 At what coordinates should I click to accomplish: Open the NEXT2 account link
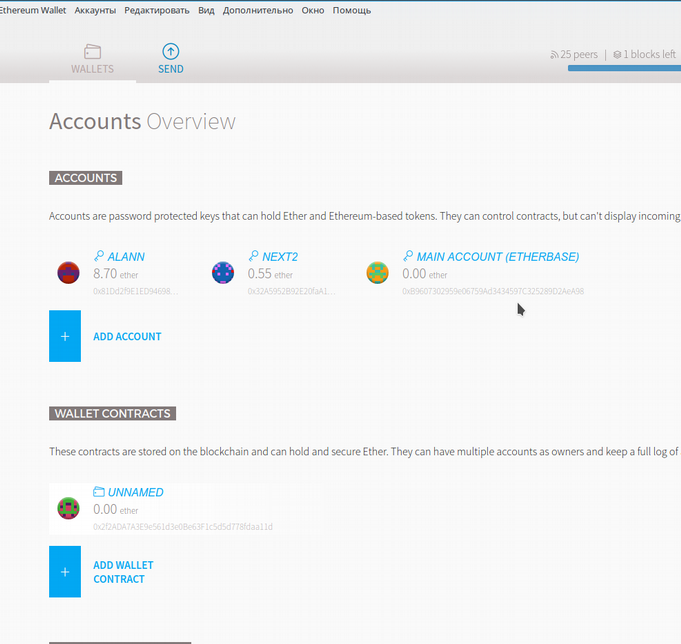pyautogui.click(x=280, y=257)
